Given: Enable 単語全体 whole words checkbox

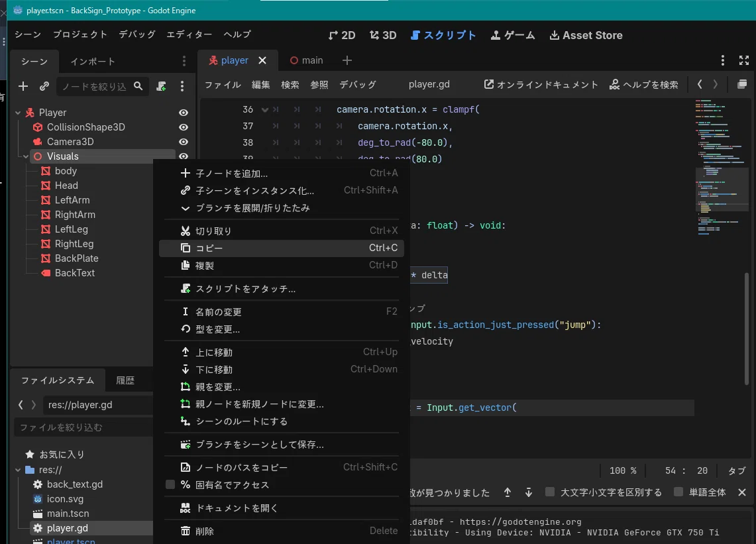Looking at the screenshot, I should coord(678,492).
